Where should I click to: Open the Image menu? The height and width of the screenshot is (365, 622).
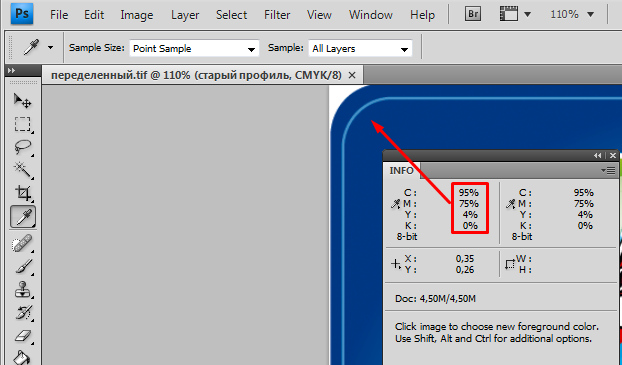(x=137, y=15)
